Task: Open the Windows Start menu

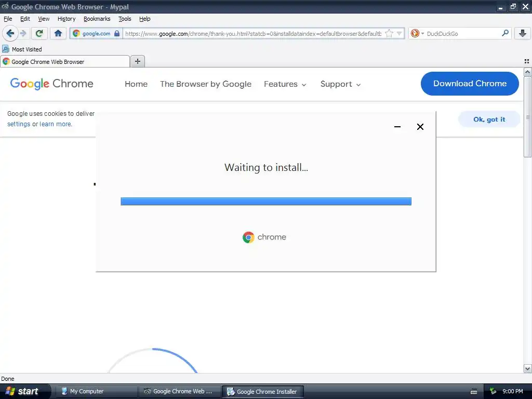Action: [x=24, y=391]
